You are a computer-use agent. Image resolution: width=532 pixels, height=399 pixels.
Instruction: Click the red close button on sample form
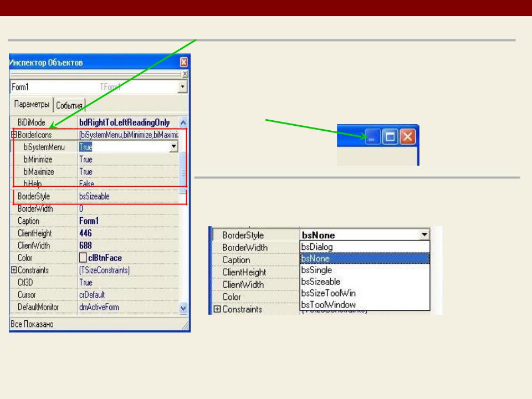[407, 137]
